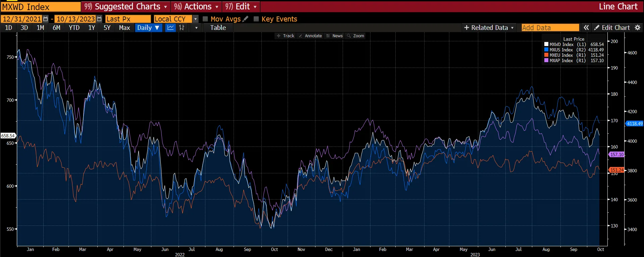Viewport: 644px width, 257px height.
Task: Click the 658.54 left axis value tag
Action: [x=8, y=136]
